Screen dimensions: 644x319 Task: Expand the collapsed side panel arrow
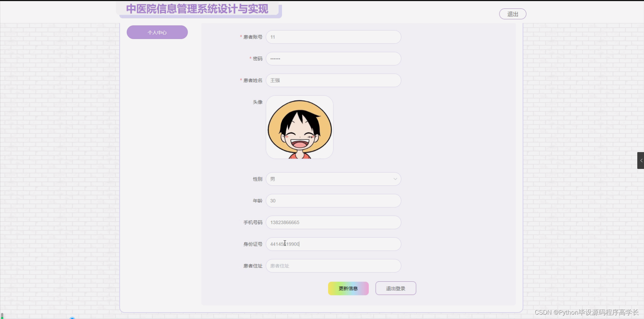(x=641, y=161)
